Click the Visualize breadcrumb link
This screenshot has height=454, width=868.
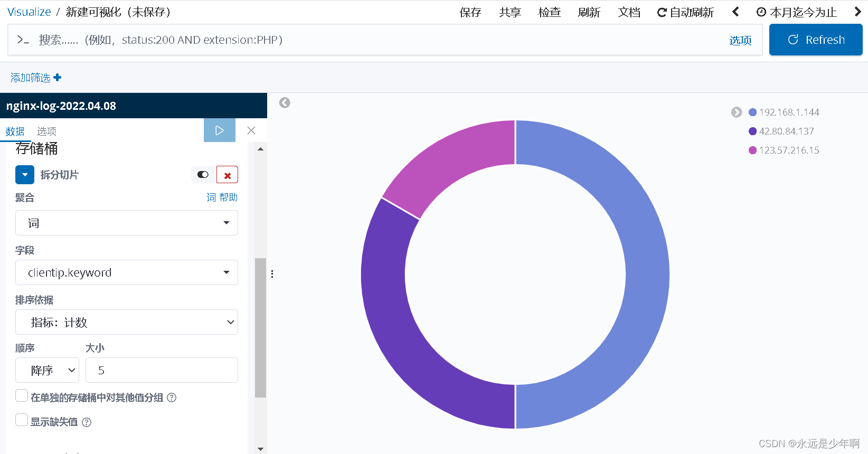pos(29,12)
